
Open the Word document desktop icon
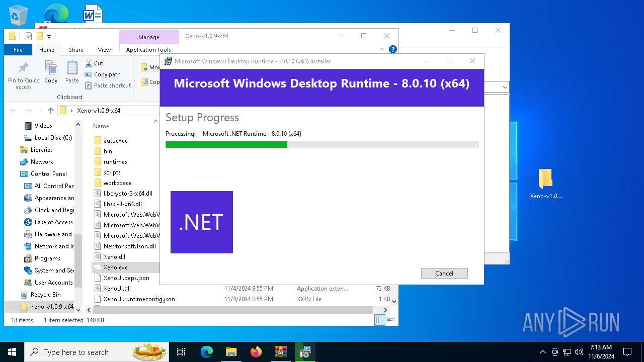tap(93, 14)
